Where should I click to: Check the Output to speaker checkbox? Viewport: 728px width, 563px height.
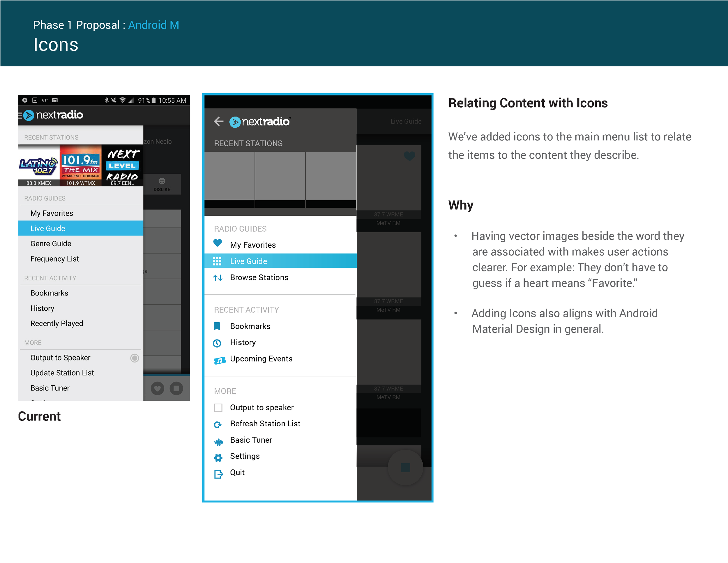coord(218,408)
